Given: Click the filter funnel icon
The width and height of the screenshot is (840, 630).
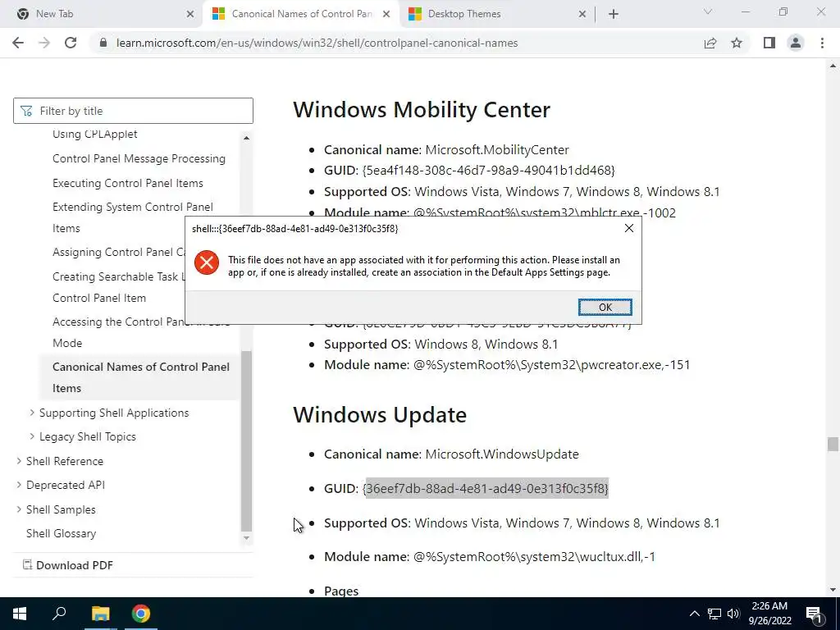Looking at the screenshot, I should click(26, 111).
